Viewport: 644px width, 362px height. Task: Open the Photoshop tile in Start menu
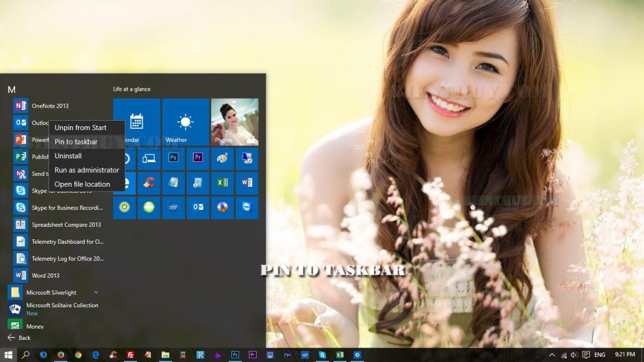click(174, 158)
